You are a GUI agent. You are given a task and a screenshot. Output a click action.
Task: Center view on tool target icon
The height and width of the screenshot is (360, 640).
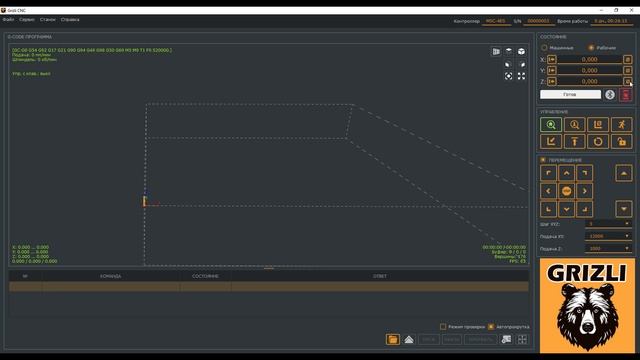pyautogui.click(x=509, y=76)
